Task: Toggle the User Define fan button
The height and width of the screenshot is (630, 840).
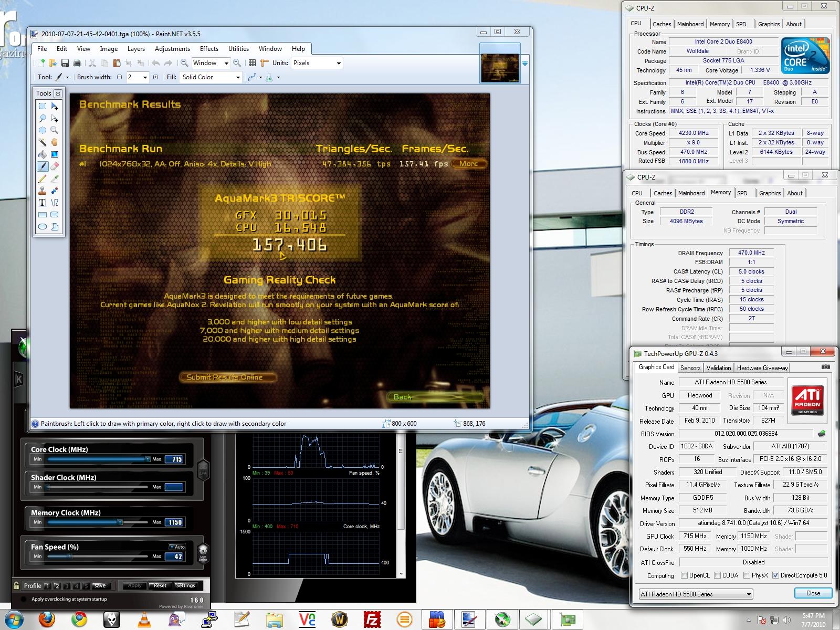Action: pos(203,553)
